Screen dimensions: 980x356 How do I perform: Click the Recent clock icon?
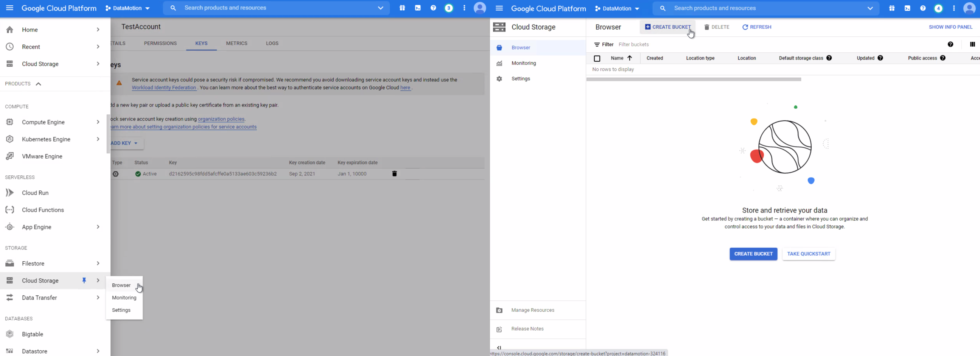[x=9, y=47]
